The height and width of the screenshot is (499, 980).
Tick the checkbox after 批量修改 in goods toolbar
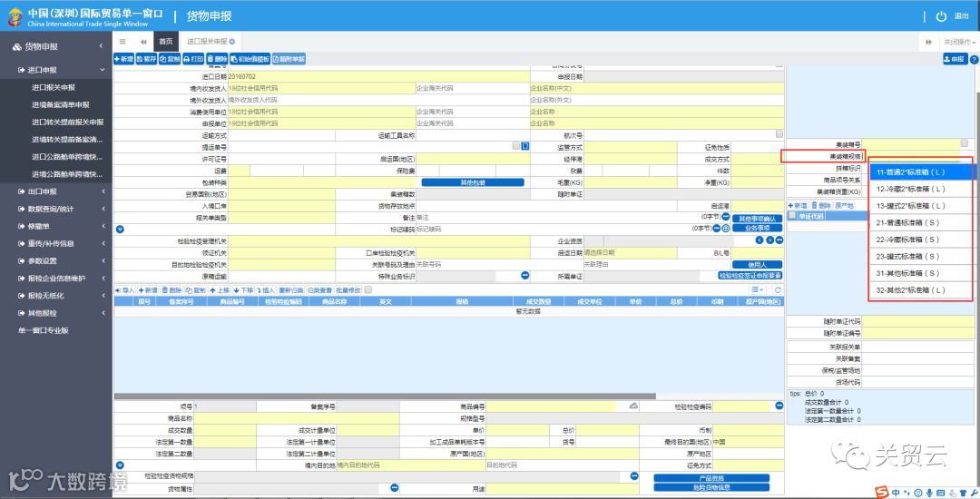coord(368,289)
